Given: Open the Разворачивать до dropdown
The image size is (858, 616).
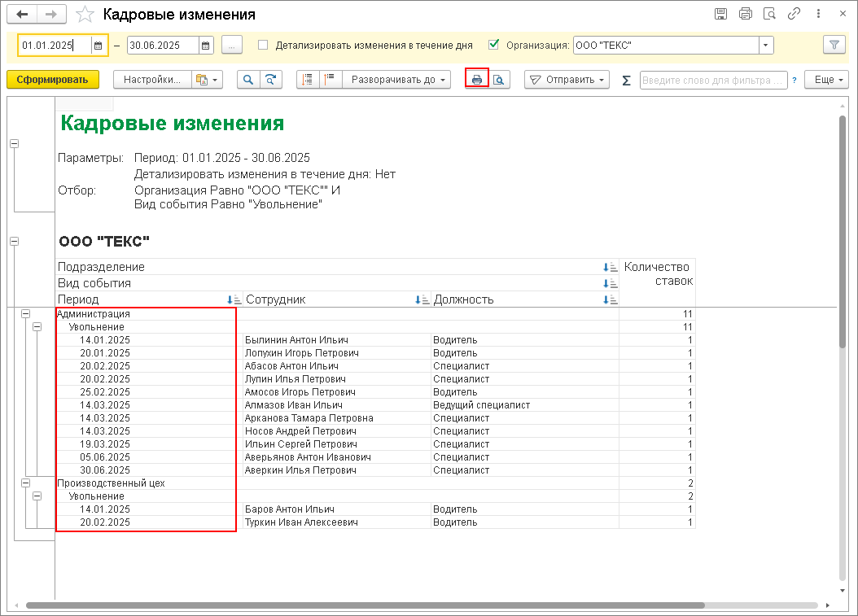Looking at the screenshot, I should click(396, 80).
